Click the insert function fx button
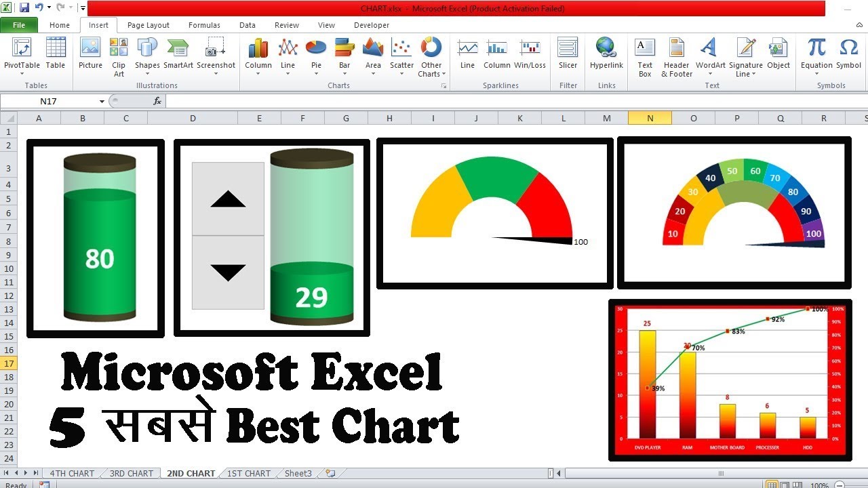This screenshot has height=488, width=868. (x=157, y=101)
